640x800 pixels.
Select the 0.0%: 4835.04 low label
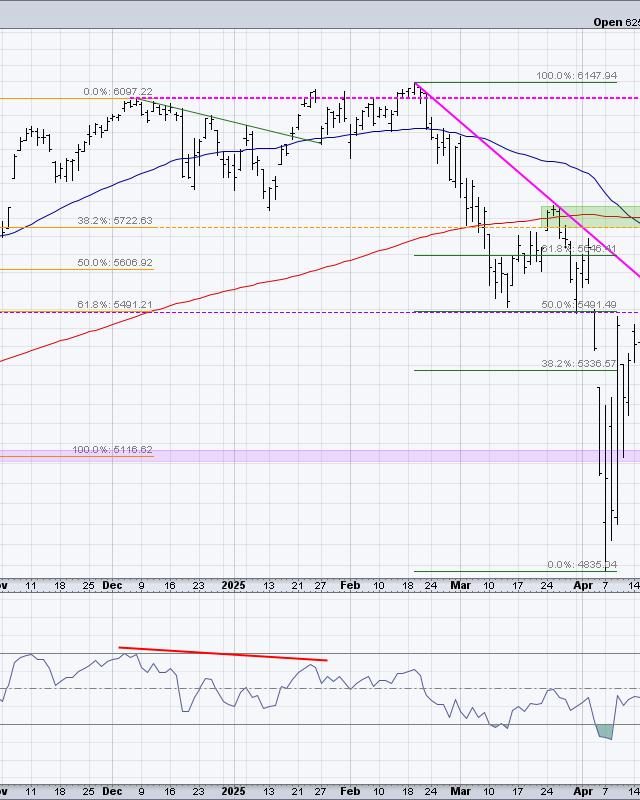[x=584, y=564]
